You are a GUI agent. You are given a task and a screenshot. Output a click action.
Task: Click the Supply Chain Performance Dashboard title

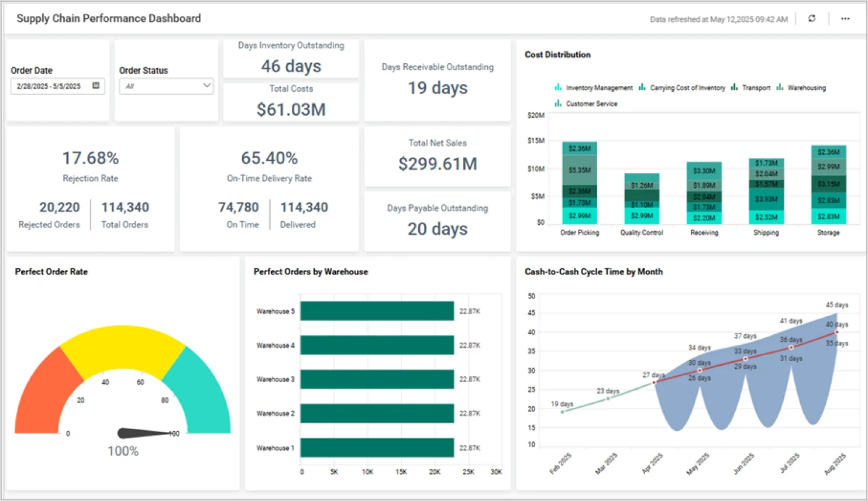109,19
